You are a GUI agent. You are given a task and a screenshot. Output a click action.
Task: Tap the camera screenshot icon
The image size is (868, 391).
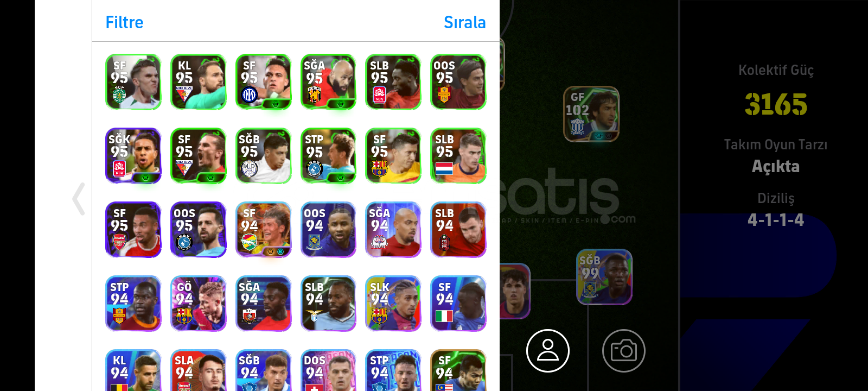click(624, 351)
